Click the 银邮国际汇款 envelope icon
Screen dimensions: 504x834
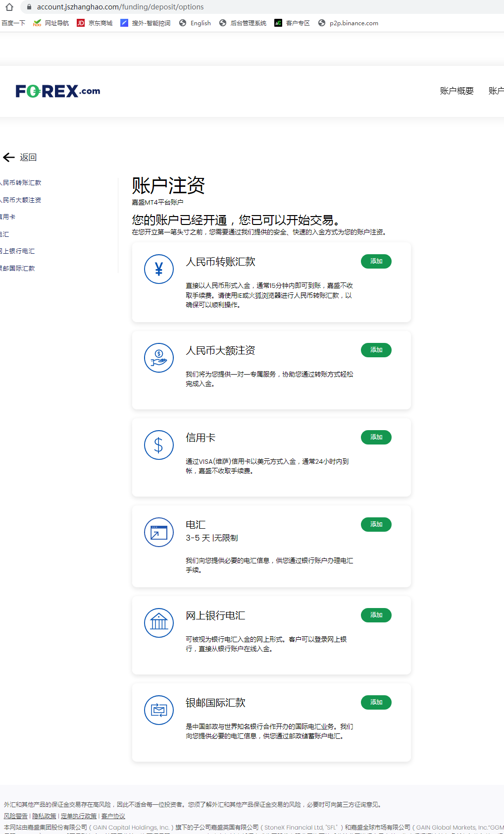159,710
